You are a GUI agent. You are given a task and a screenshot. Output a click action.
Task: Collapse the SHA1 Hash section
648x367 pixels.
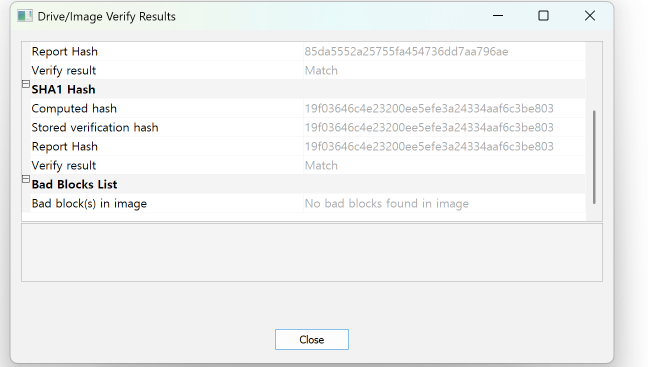click(x=26, y=84)
